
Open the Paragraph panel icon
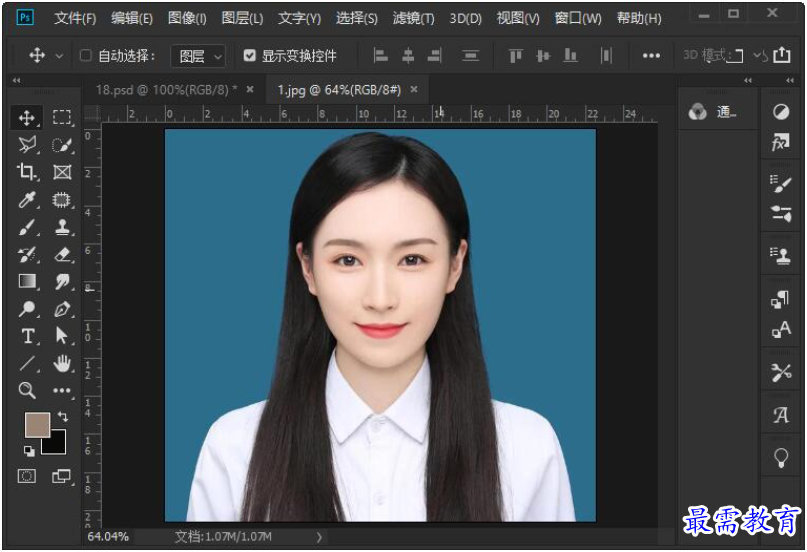(x=781, y=298)
